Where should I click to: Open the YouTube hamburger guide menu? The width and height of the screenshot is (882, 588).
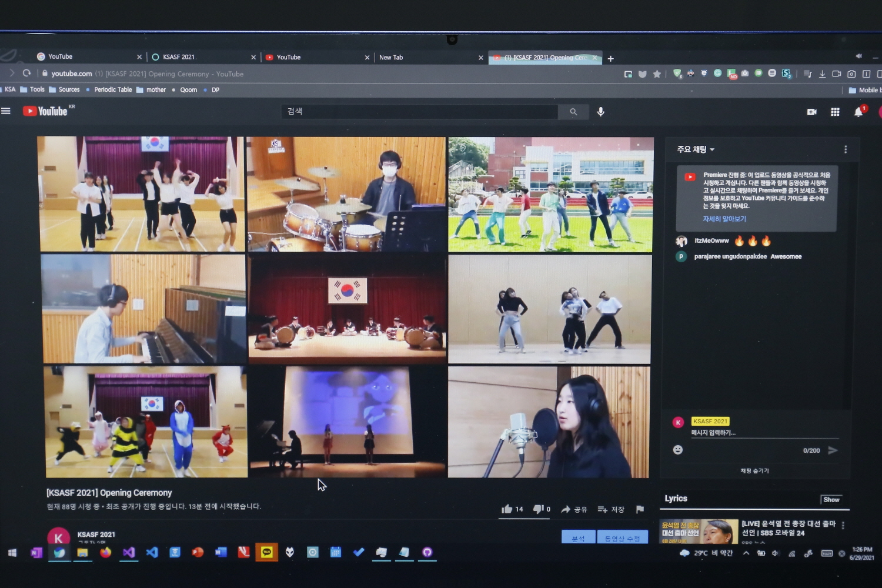click(x=6, y=111)
